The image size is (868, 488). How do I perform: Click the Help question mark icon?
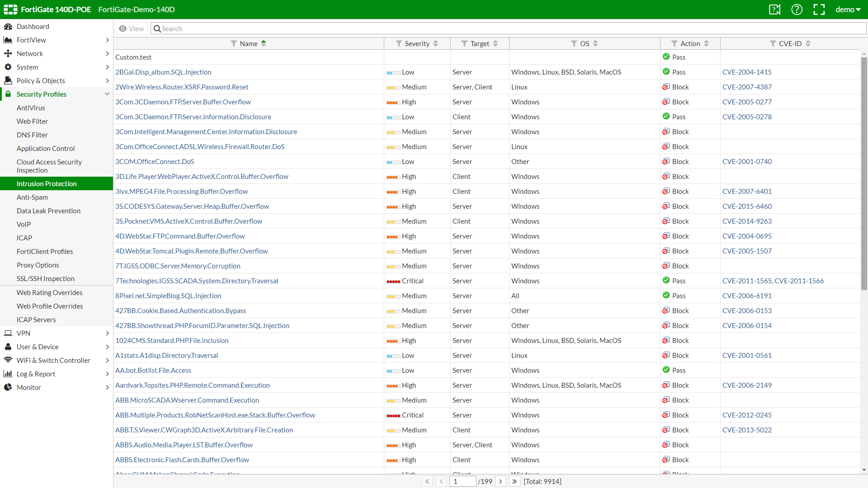(x=797, y=9)
